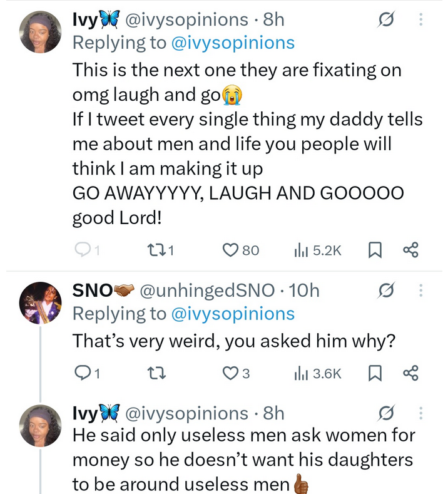The image size is (448, 494).
Task: Share SNO's 'very weird' tweet
Action: click(x=410, y=374)
